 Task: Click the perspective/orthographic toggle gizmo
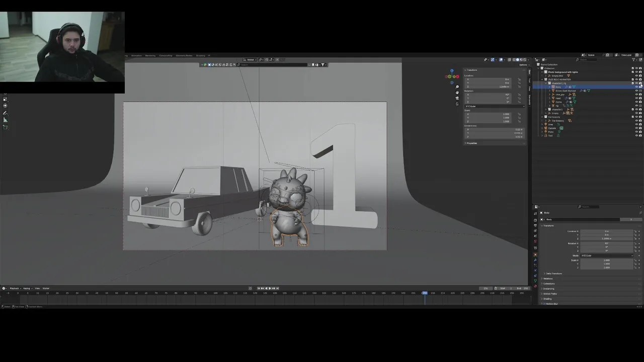[x=457, y=104]
